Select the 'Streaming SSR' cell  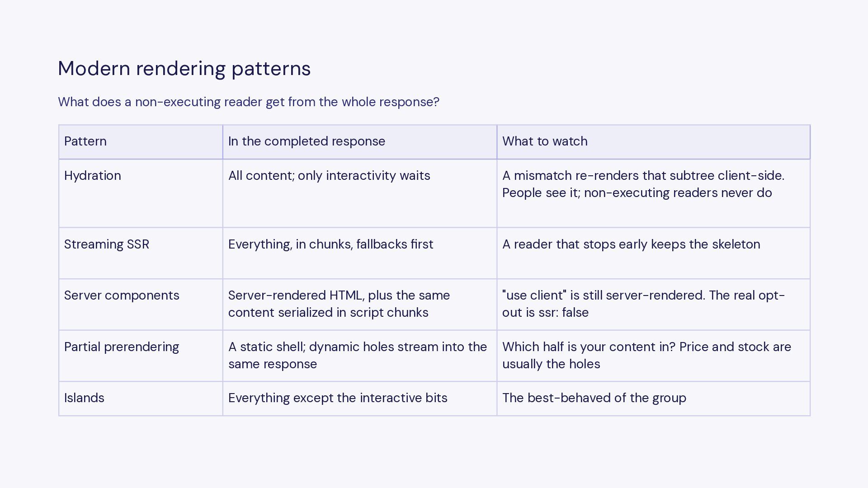[x=141, y=253]
